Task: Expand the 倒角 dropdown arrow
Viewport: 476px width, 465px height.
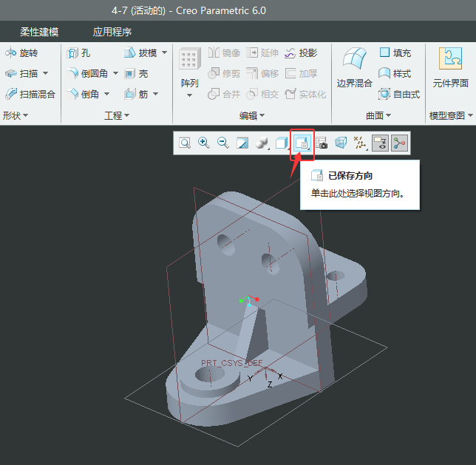Action: pyautogui.click(x=106, y=94)
